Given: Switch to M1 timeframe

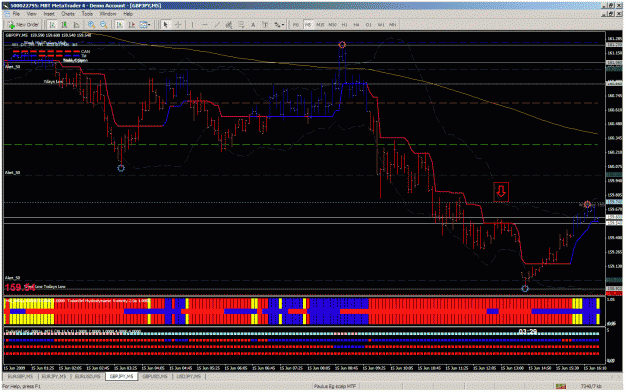Looking at the screenshot, I should [296, 25].
